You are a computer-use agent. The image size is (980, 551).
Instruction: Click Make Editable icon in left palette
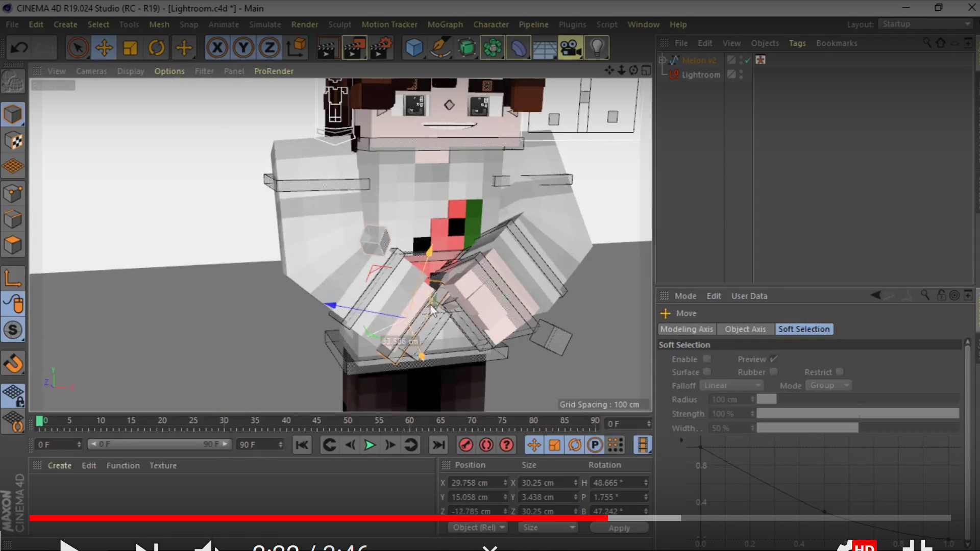[13, 82]
